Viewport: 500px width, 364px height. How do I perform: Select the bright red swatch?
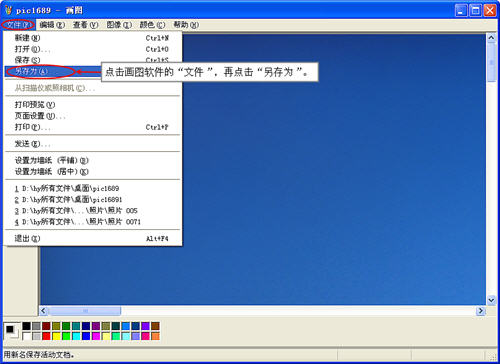point(46,336)
